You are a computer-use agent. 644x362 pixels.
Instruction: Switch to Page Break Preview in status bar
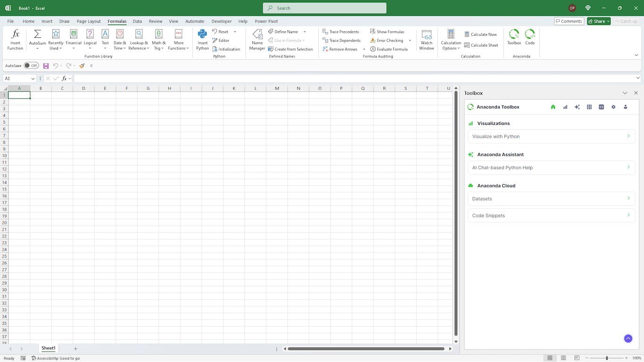(577, 358)
